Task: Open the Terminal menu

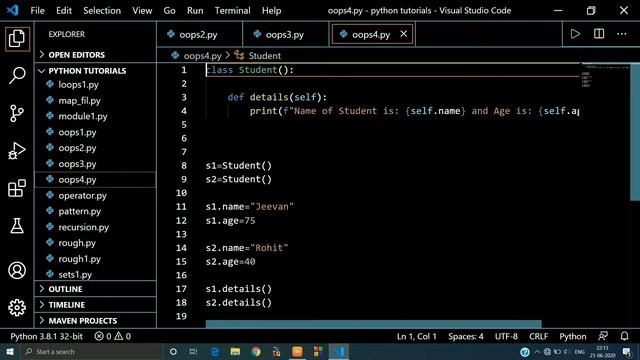Action: [233, 10]
